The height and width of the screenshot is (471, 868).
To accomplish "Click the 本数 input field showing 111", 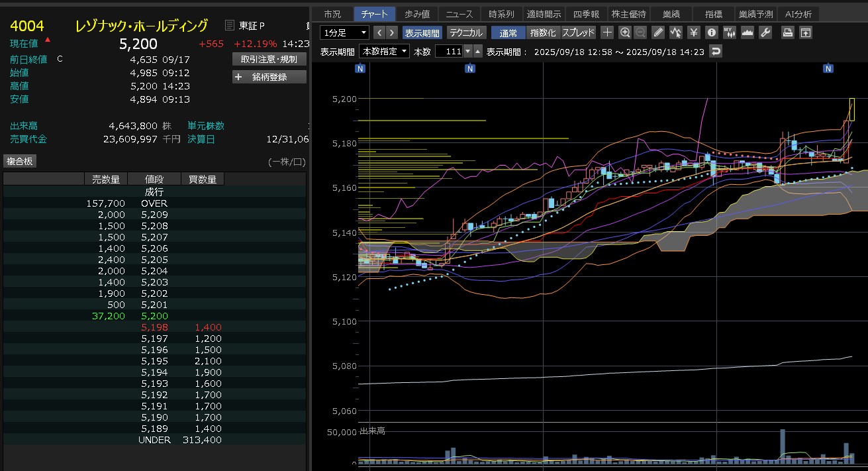I will tap(448, 51).
